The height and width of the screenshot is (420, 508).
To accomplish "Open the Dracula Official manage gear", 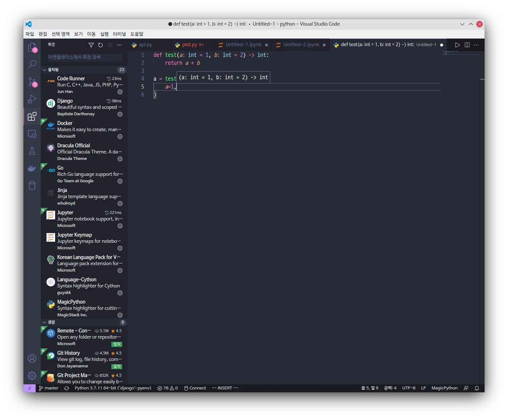I will 120,159.
